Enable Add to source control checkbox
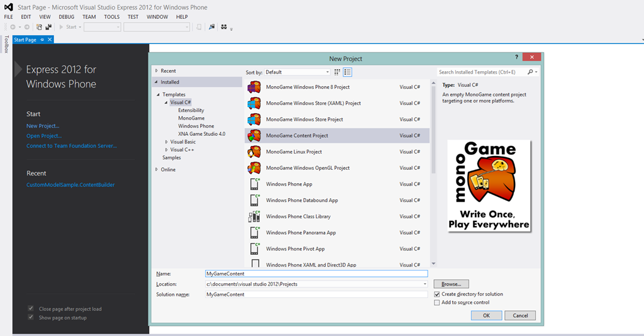644x336 pixels. coord(437,302)
